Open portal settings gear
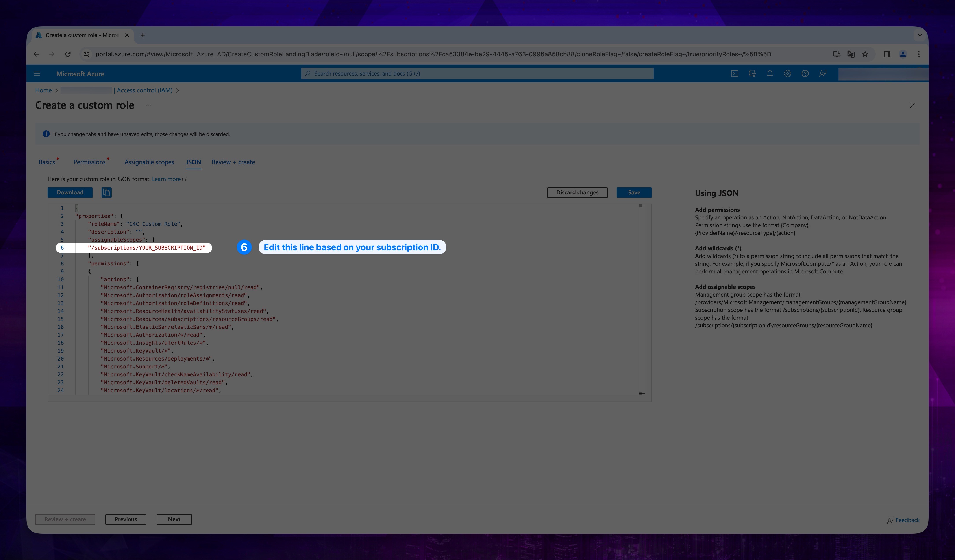 [787, 74]
